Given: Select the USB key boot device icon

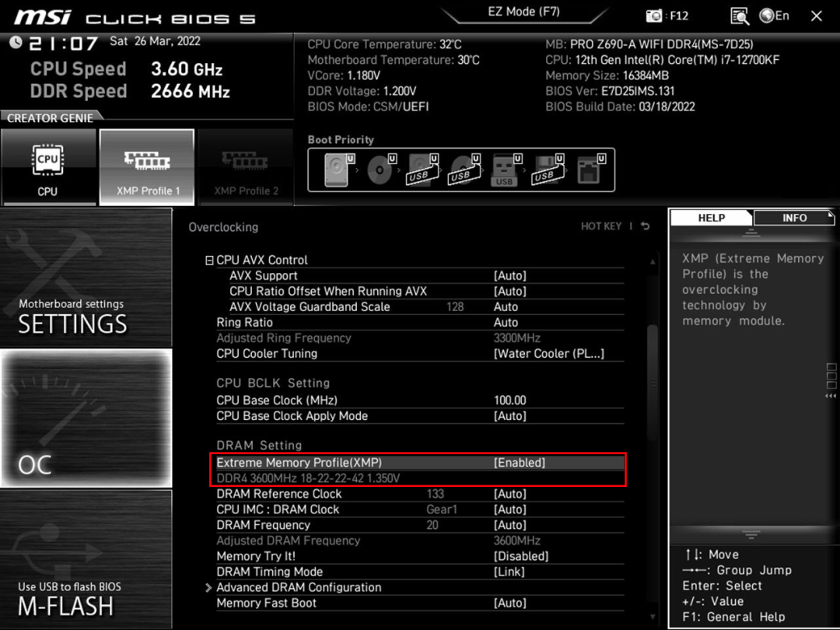Looking at the screenshot, I should (x=506, y=170).
